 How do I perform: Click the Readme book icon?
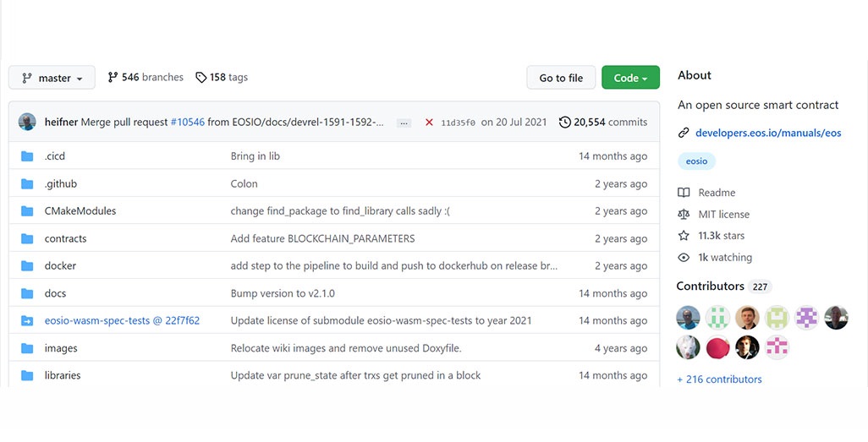684,193
